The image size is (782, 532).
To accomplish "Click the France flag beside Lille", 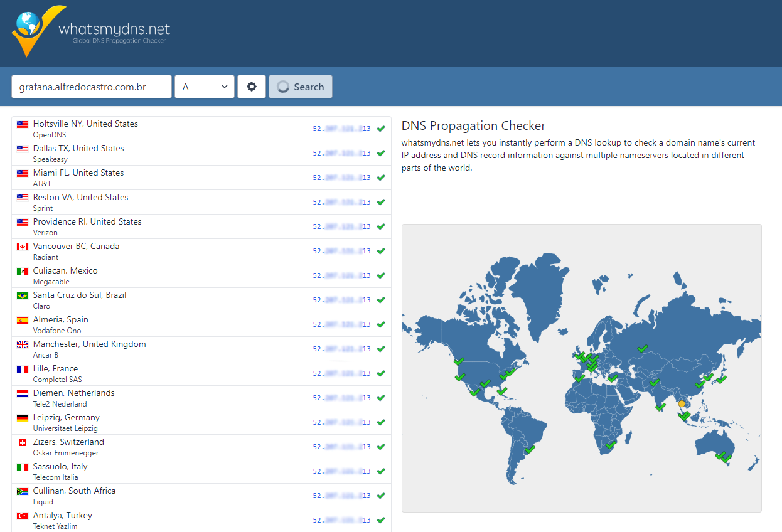I will pyautogui.click(x=23, y=369).
